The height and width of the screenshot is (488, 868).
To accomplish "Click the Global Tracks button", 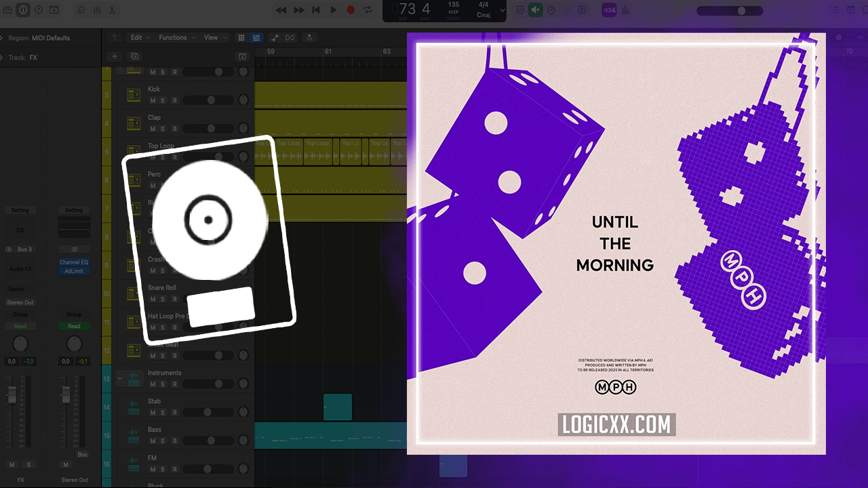I will click(242, 56).
